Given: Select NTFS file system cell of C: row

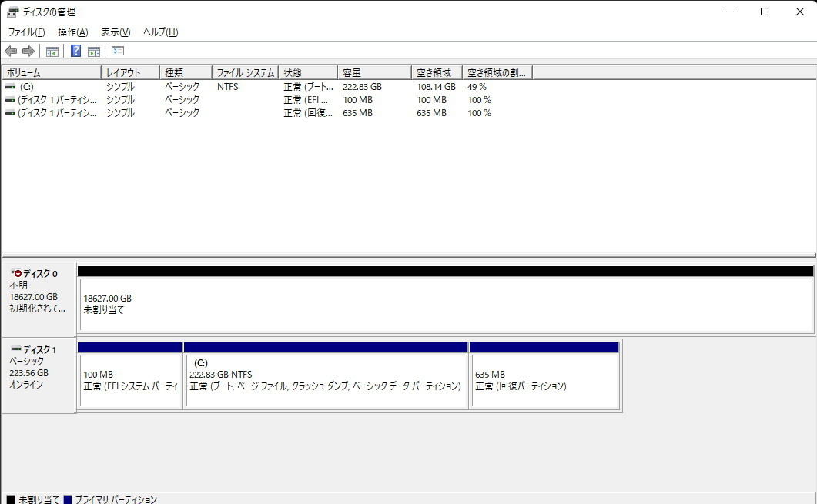Looking at the screenshot, I should tap(228, 87).
